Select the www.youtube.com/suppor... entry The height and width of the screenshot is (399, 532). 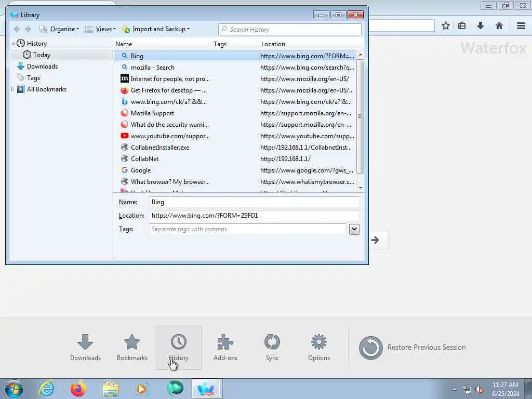(234, 136)
